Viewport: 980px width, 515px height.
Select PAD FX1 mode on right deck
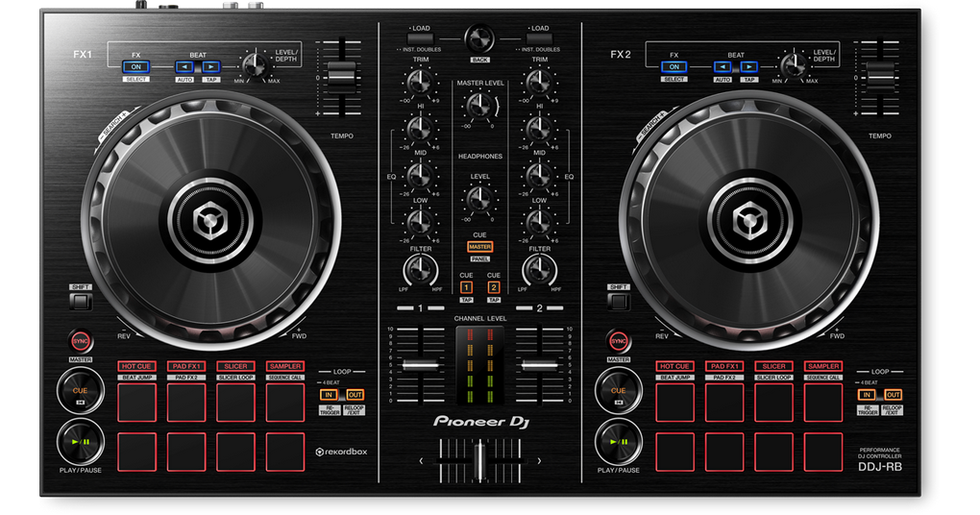(x=724, y=366)
